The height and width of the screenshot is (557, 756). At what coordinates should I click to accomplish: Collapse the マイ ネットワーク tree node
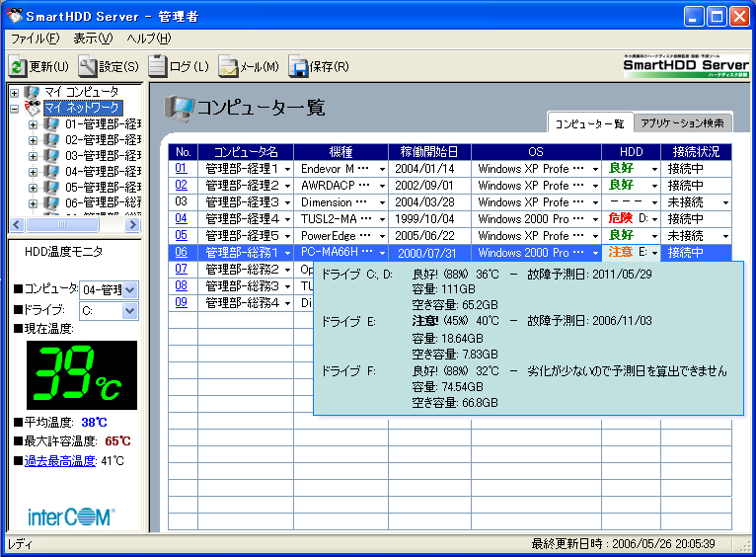pos(15,109)
